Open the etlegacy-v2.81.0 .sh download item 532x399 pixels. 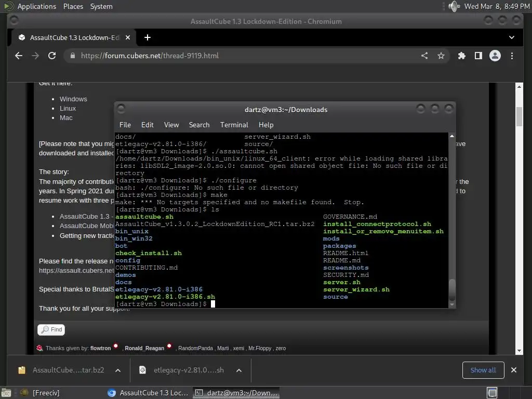(x=189, y=370)
